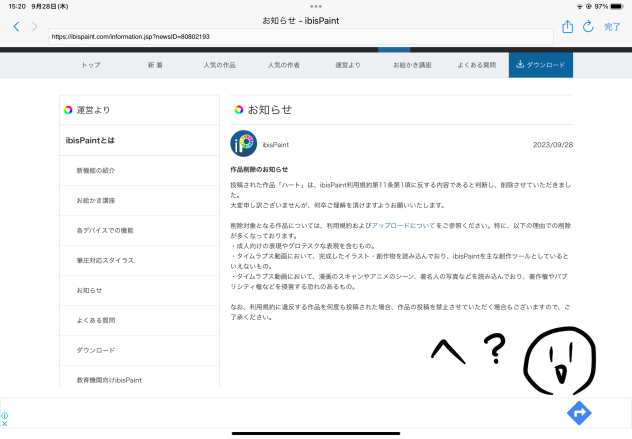Screen dimensions: 632x439
Task: Open the 運営より navigation tab
Action: coord(348,65)
